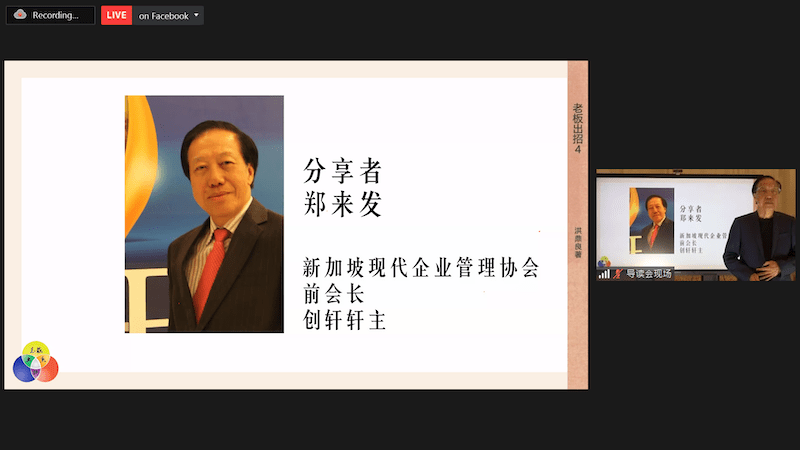Image resolution: width=800 pixels, height=450 pixels.
Task: Click the small logo inside video thumbnail
Action: click(x=604, y=262)
